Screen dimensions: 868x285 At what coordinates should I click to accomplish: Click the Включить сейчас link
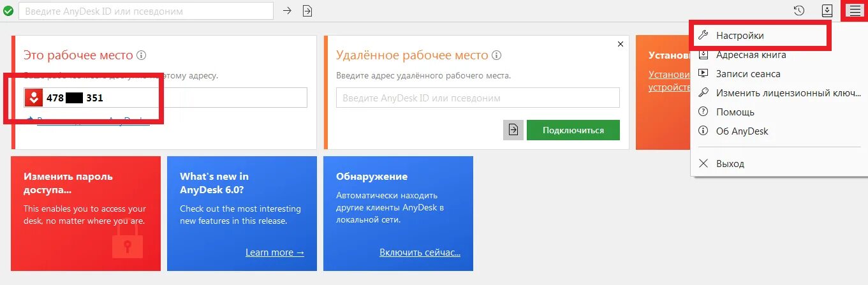[420, 252]
